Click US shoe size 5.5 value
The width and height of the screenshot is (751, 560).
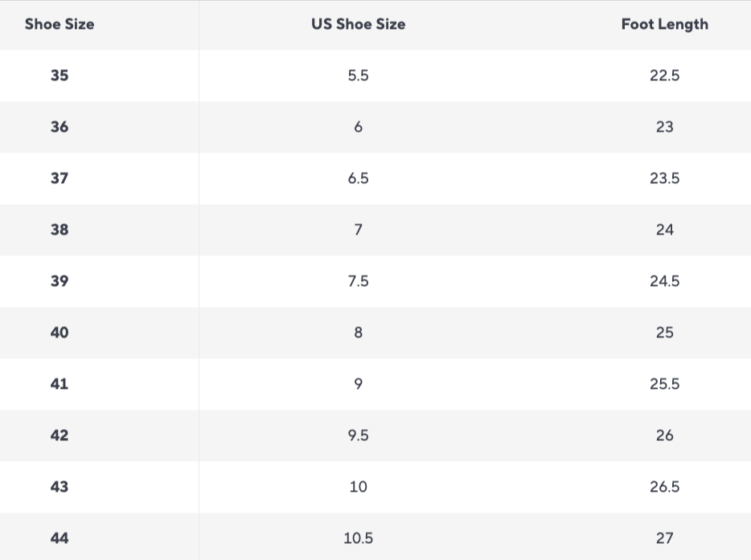[x=358, y=76]
